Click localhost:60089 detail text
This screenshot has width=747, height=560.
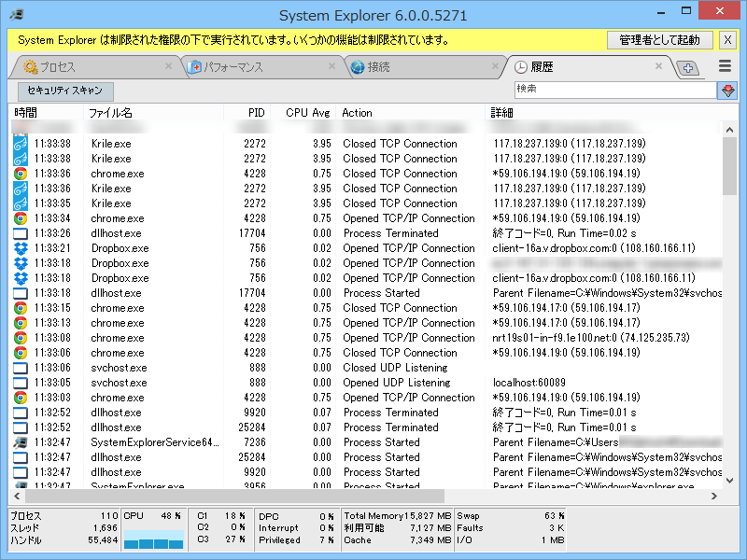click(x=529, y=383)
